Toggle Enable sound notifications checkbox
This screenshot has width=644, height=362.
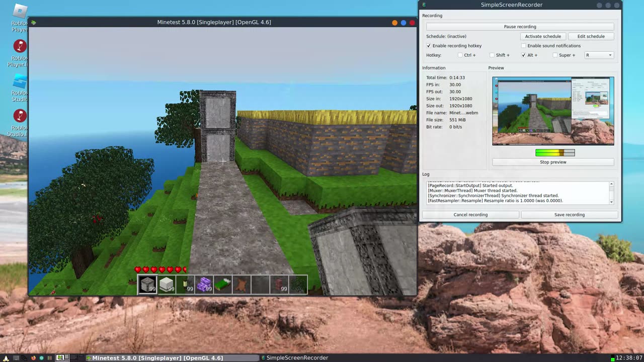point(523,46)
